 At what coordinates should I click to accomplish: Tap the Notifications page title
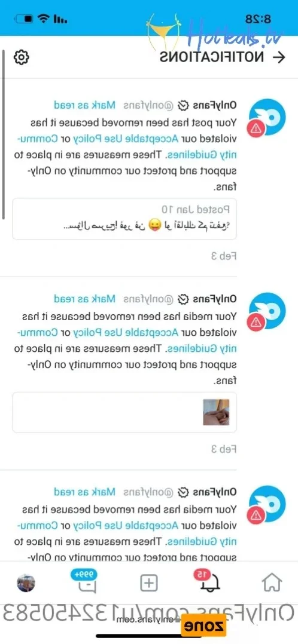[212, 57]
